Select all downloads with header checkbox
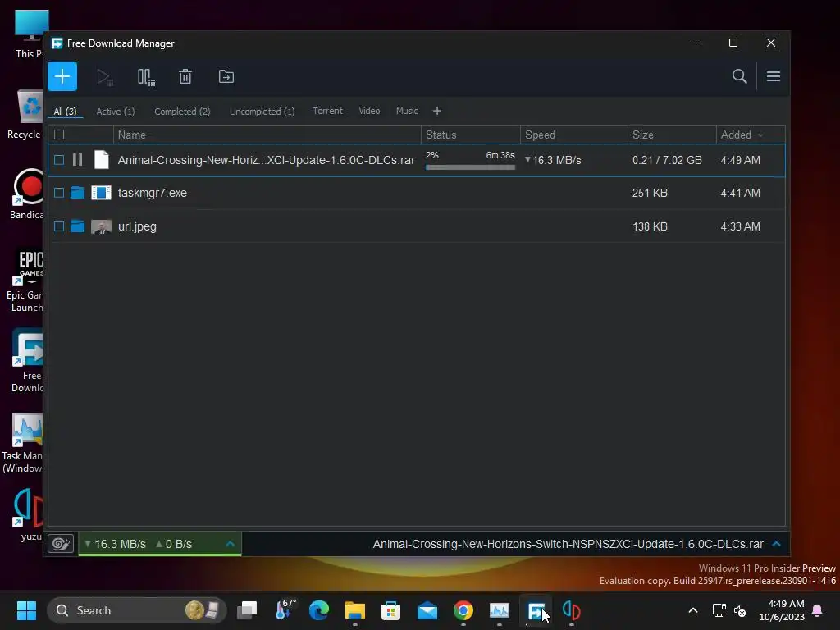This screenshot has height=630, width=840. point(59,135)
